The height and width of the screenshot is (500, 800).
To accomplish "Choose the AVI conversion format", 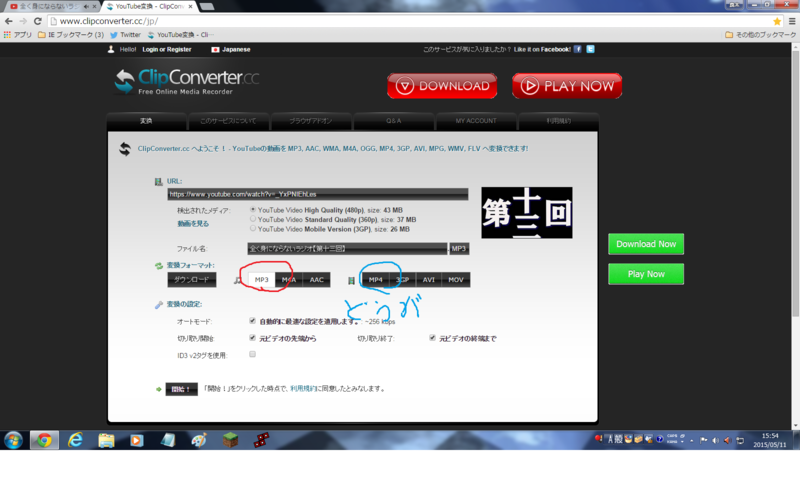I will pos(429,280).
